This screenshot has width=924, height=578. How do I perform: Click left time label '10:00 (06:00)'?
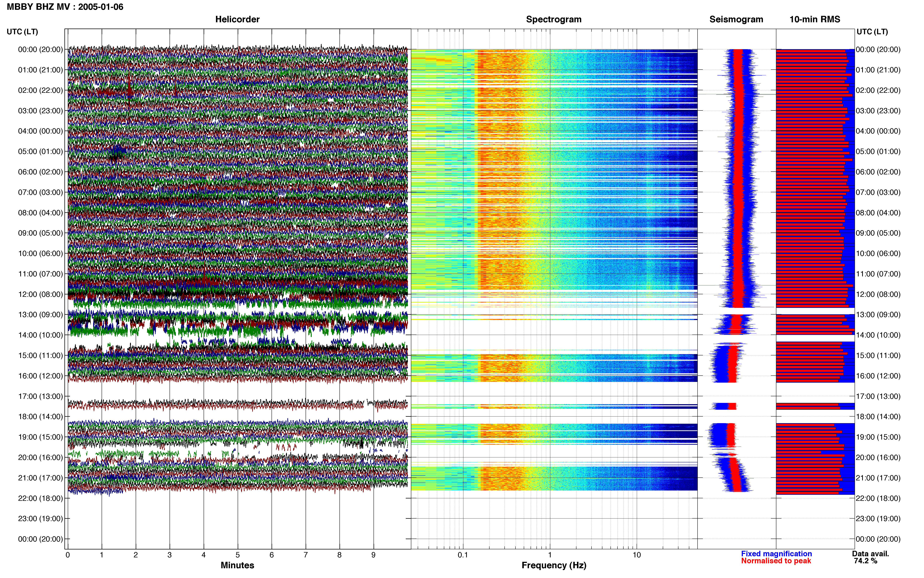point(41,253)
